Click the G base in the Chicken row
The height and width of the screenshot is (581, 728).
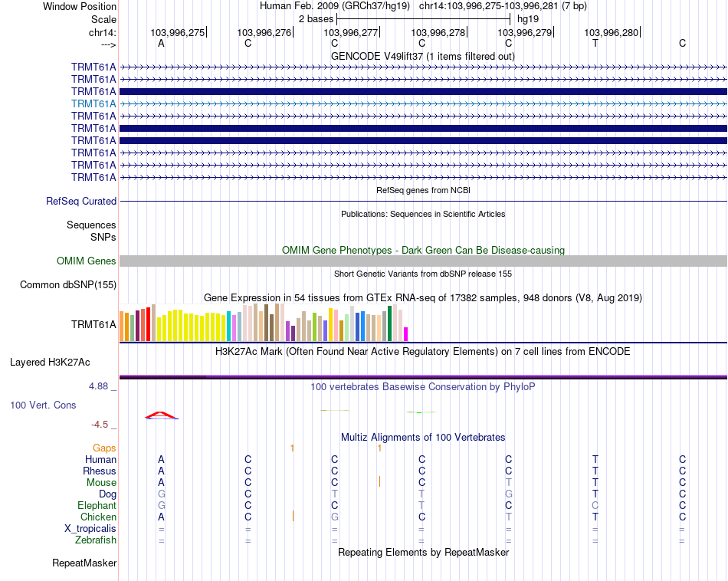[335, 517]
